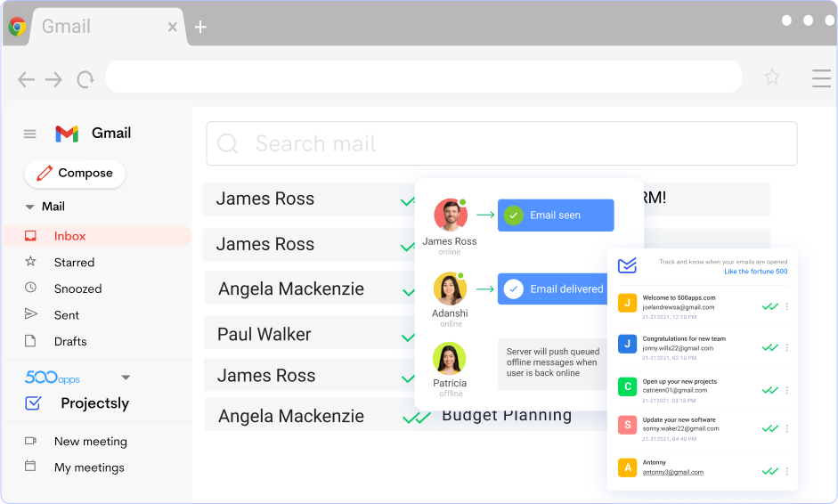Click the calendar icon beside My meetings
Screen dimensions: 838x504
point(30,466)
